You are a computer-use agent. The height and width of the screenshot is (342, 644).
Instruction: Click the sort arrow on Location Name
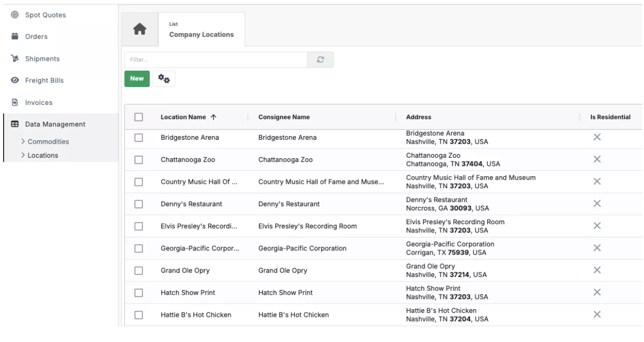pos(213,117)
